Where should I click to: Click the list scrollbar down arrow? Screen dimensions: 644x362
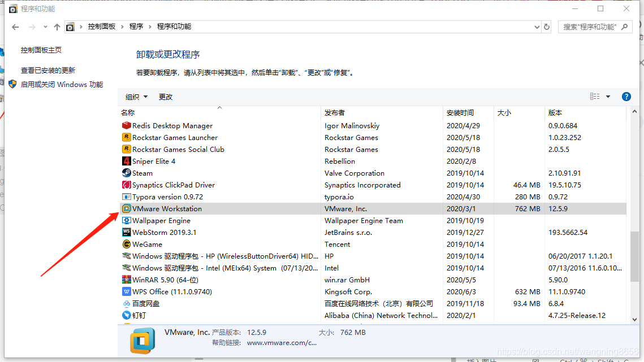tap(634, 319)
